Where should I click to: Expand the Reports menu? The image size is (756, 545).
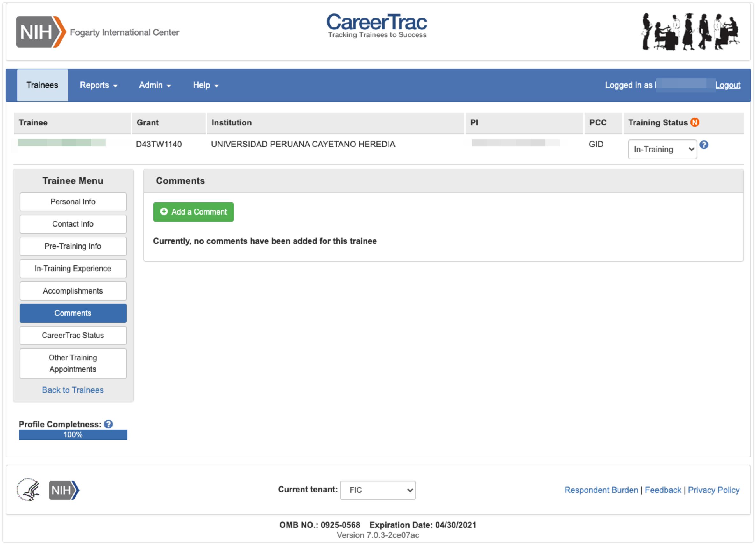(98, 85)
